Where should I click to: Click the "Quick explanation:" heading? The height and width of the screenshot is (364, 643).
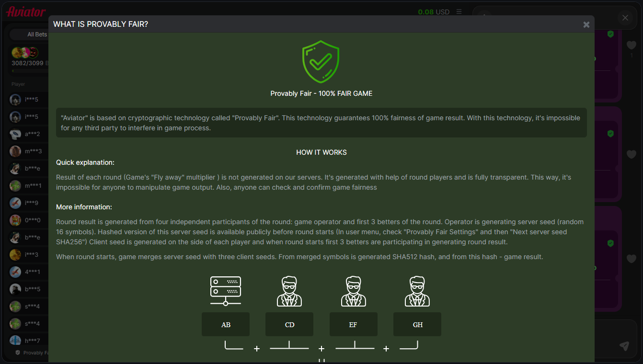(x=85, y=162)
